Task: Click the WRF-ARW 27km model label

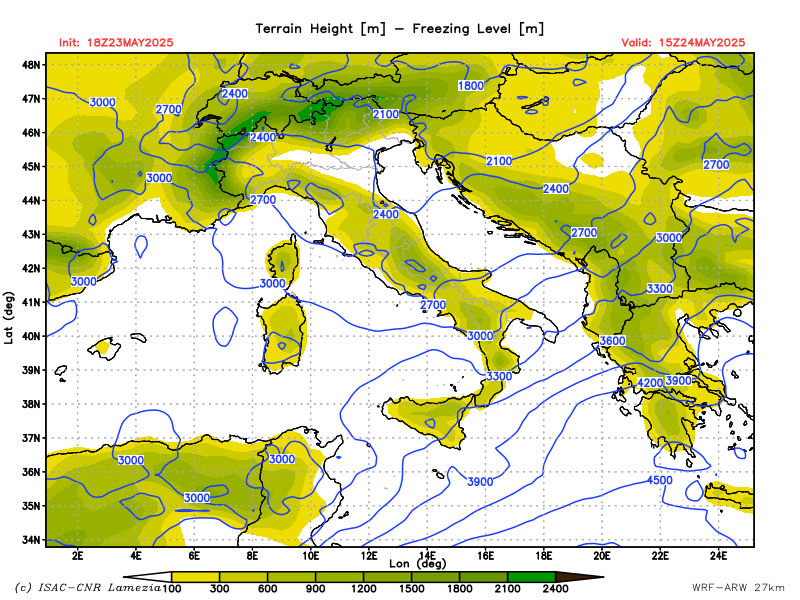Action: pyautogui.click(x=738, y=587)
